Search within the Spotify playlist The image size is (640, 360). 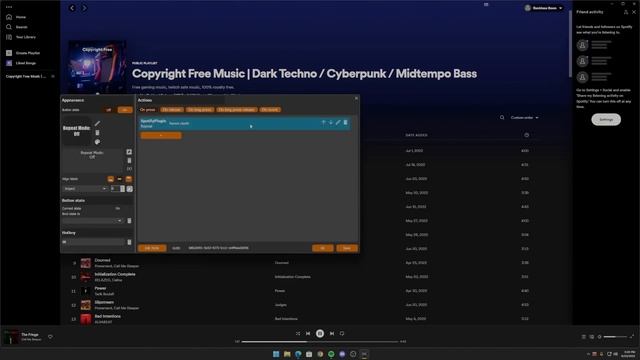tap(502, 118)
